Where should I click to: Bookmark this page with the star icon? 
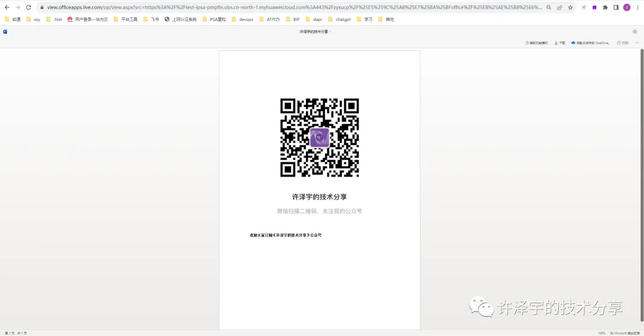(x=570, y=7)
